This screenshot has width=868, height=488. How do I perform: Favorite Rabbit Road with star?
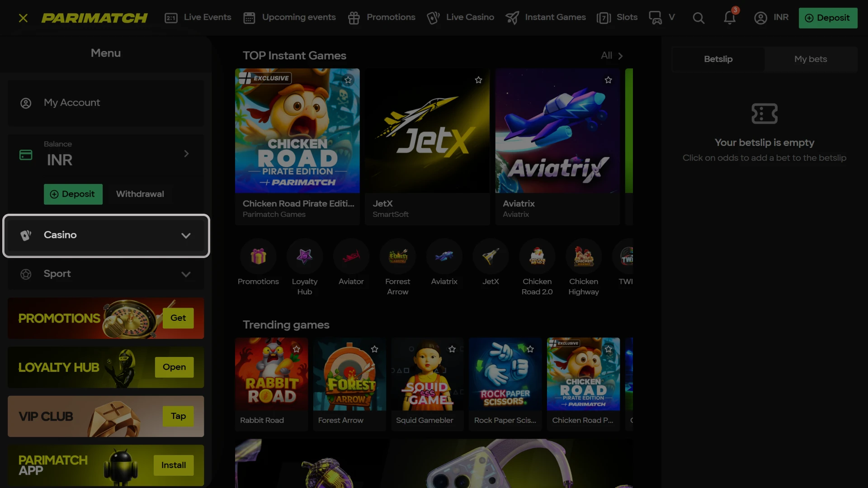[297, 349]
